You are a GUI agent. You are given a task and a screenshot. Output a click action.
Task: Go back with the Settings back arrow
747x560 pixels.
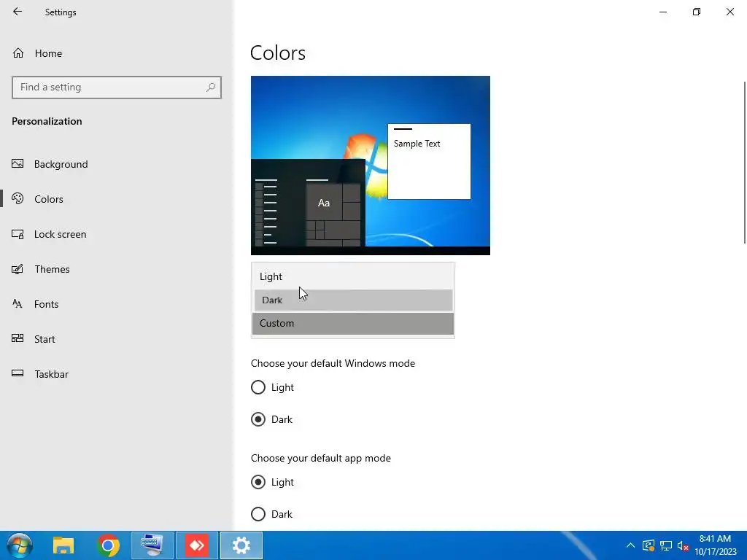18,12
